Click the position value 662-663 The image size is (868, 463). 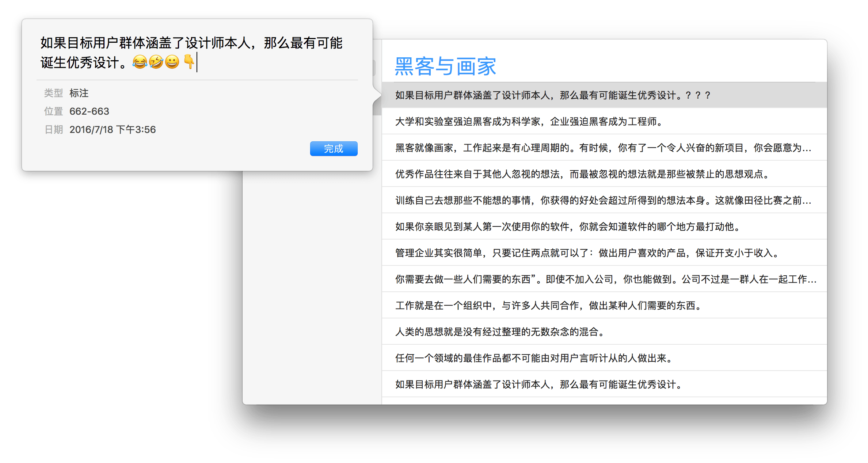[x=89, y=111]
